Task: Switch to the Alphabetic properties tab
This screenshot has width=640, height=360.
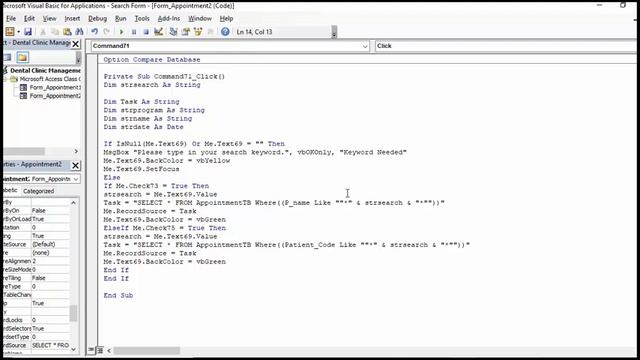Action: tap(11, 191)
